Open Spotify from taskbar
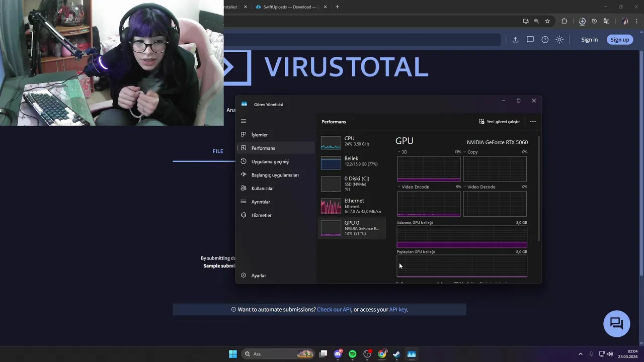 [353, 354]
